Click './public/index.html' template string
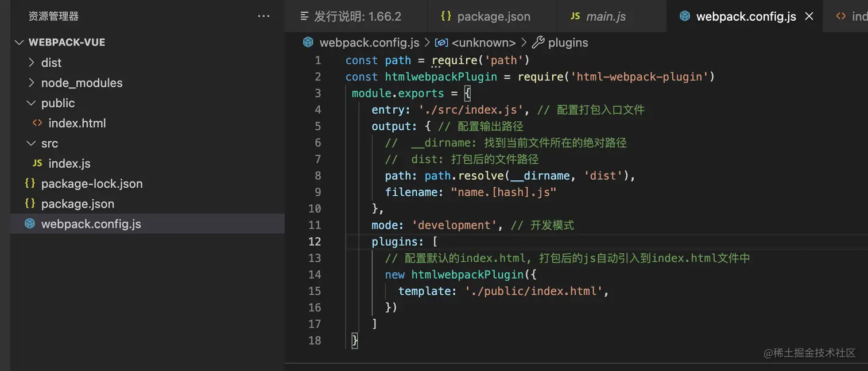 [x=534, y=291]
